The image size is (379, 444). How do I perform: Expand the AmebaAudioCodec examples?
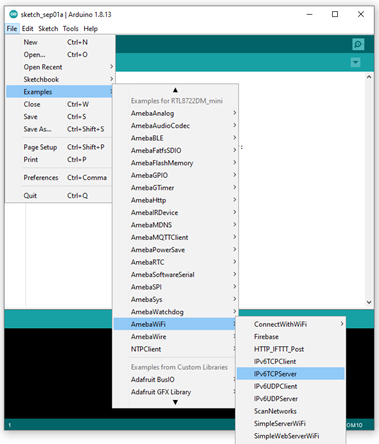(x=175, y=126)
